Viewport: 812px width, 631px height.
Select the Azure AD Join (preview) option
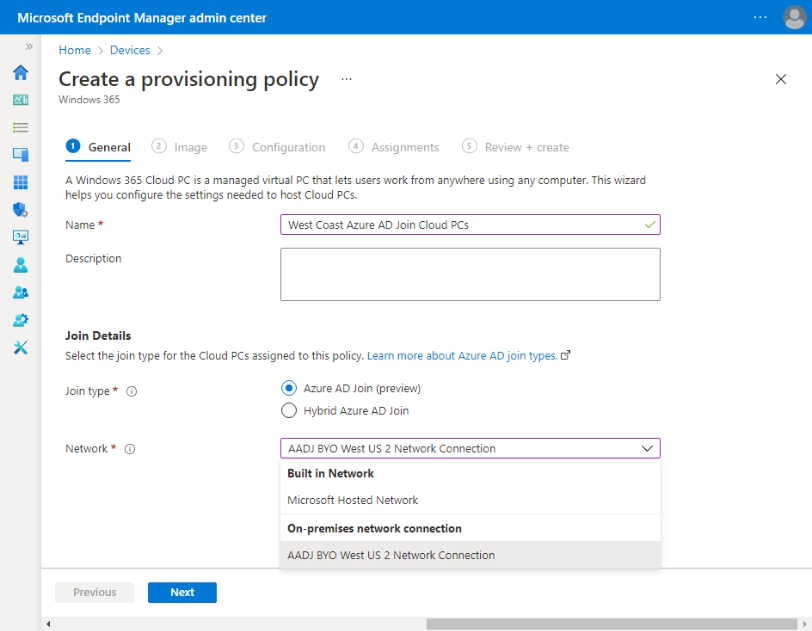(x=289, y=388)
